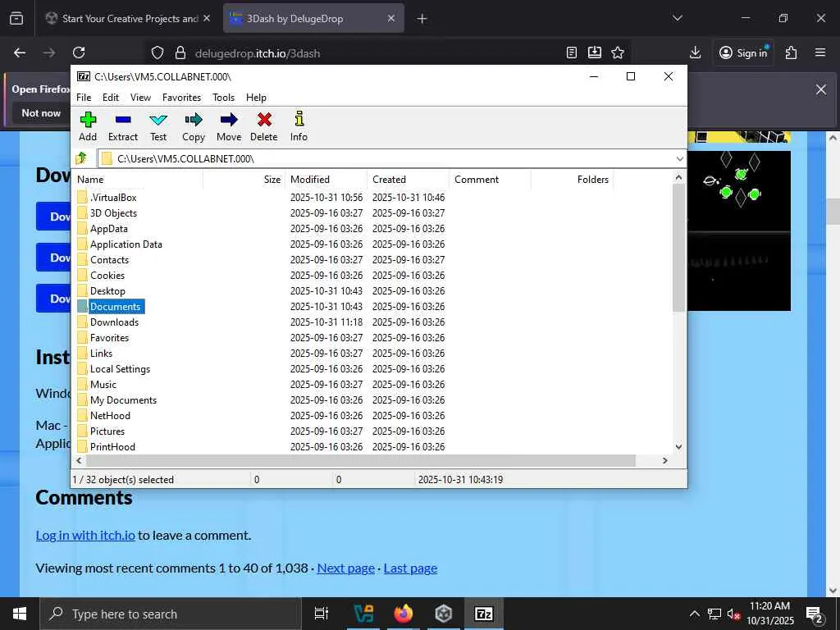This screenshot has width=840, height=630.
Task: Click the 7-Zip taskbar icon
Action: (x=484, y=614)
